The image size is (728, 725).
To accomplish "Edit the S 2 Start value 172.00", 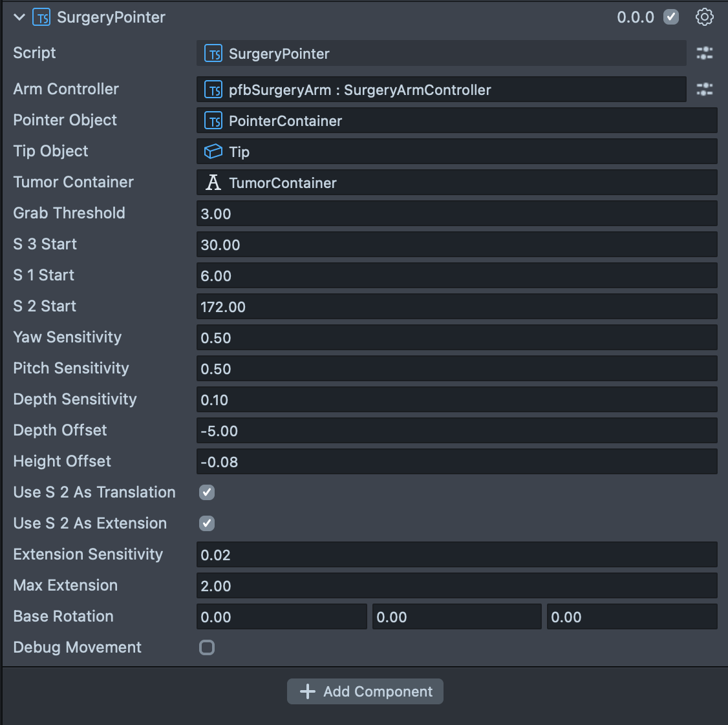I will point(457,306).
